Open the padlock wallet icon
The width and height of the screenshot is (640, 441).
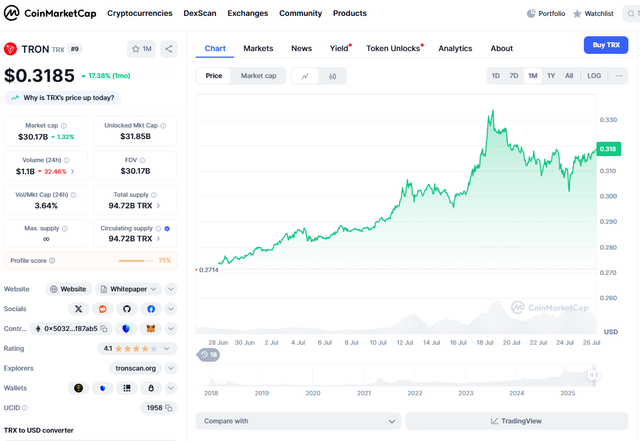[151, 388]
